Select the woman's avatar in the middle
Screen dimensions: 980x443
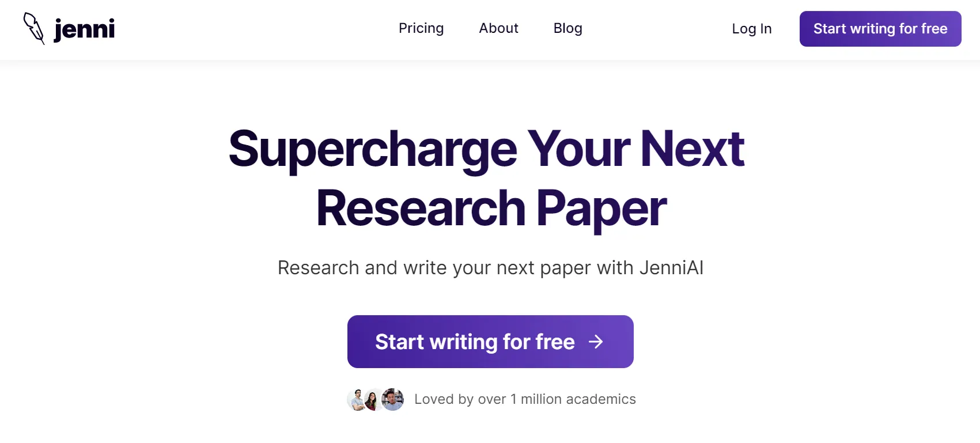[373, 399]
